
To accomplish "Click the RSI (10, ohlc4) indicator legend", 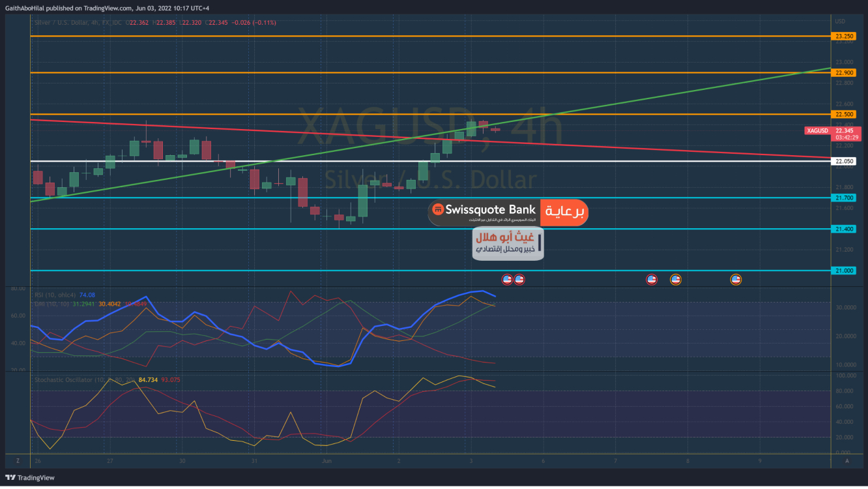I will 55,295.
